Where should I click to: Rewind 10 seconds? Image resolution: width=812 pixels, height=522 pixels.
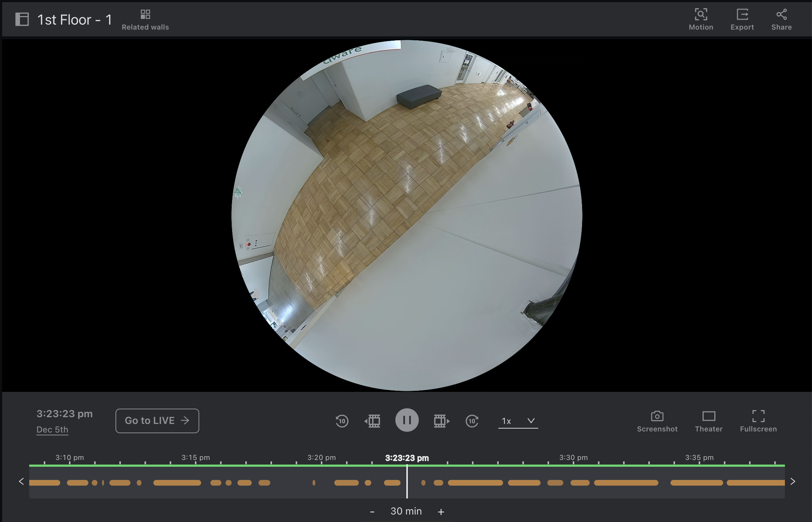click(341, 421)
